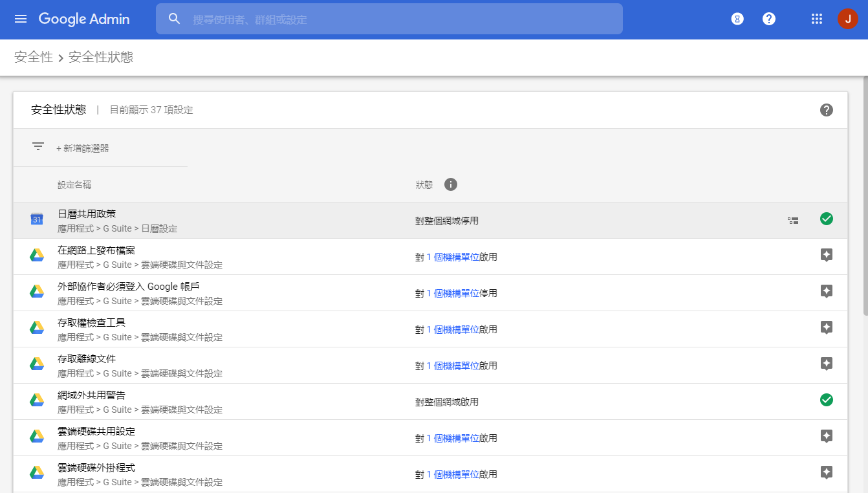This screenshot has width=868, height=493.
Task: Click the 目前顯示 37 項設定 count text
Action: [x=151, y=110]
